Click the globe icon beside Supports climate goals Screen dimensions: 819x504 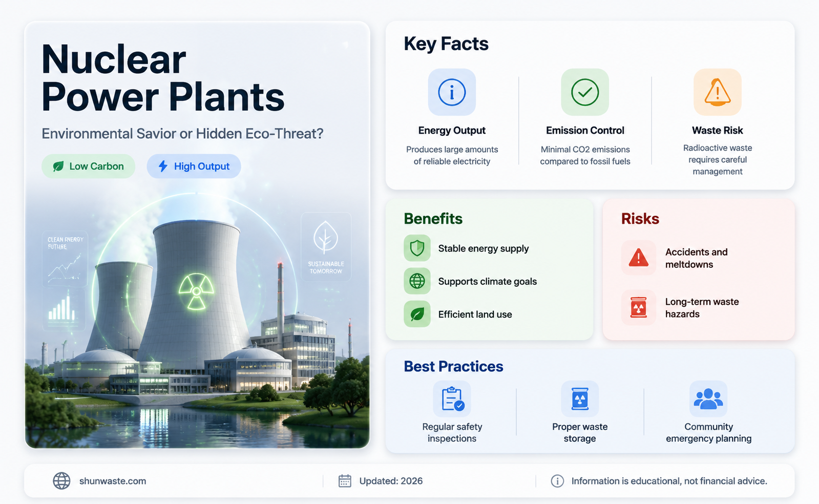[x=417, y=281]
